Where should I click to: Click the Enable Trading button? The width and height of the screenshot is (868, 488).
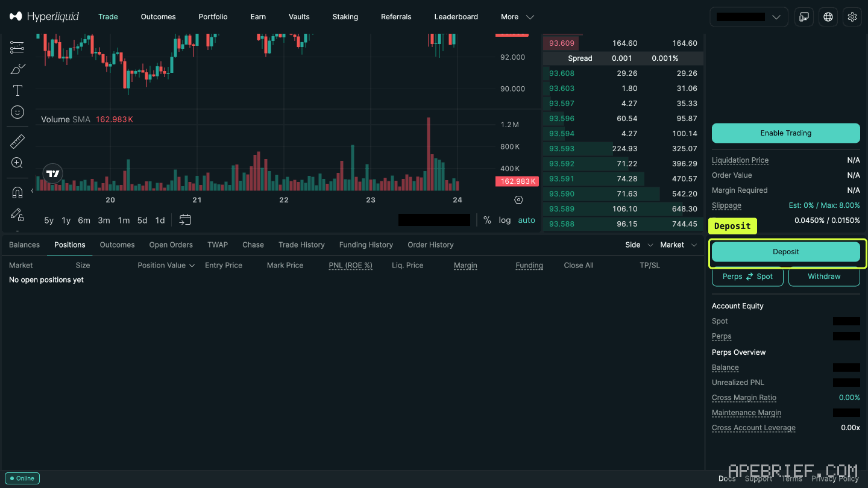(785, 133)
